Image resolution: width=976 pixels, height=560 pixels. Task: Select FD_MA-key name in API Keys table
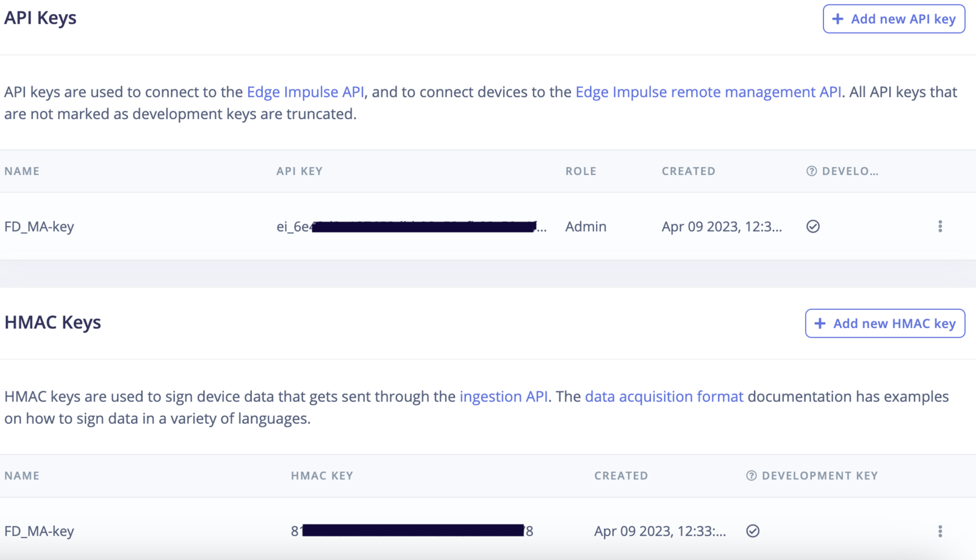pyautogui.click(x=39, y=227)
